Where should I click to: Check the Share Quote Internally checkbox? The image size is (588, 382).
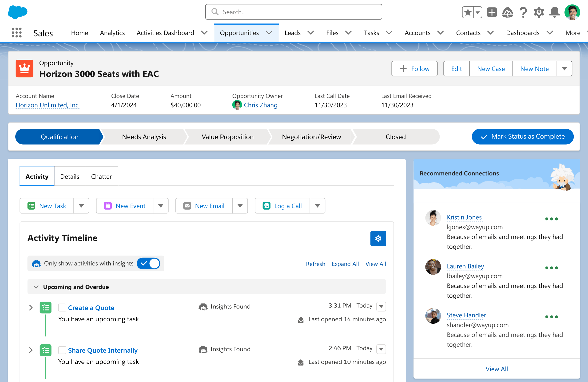[62, 350]
